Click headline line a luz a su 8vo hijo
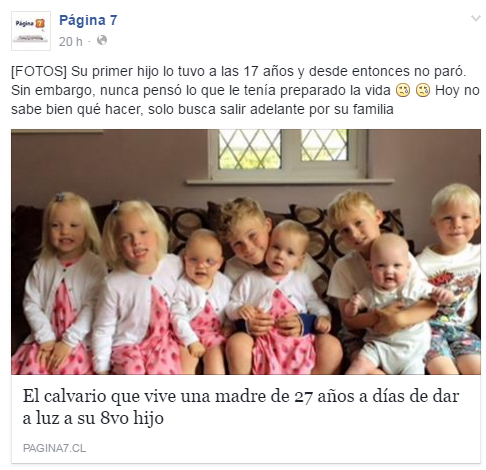The width and height of the screenshot is (486, 470). pos(93,418)
